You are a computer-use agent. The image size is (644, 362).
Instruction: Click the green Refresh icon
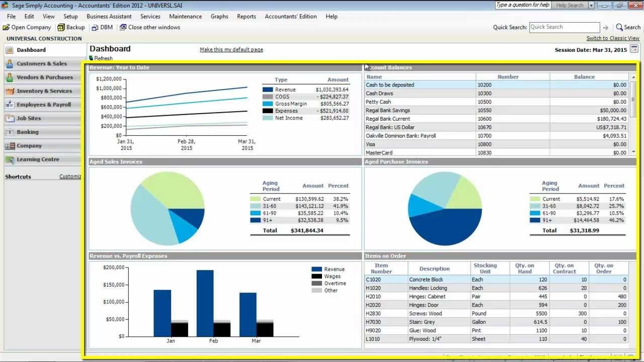[91, 58]
